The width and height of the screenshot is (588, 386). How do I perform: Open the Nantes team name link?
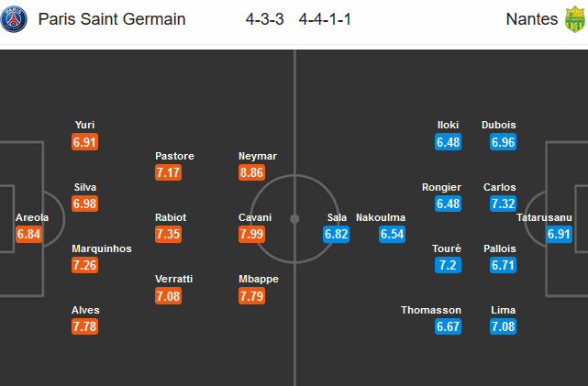(532, 19)
